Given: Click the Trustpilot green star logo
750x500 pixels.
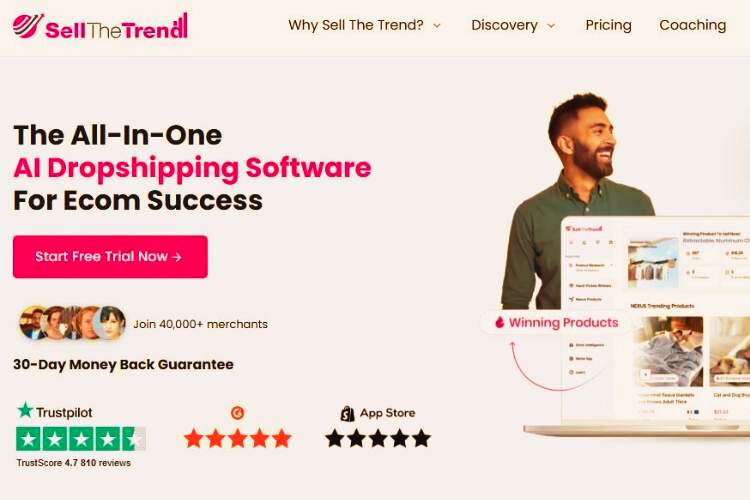Looking at the screenshot, I should tap(25, 411).
